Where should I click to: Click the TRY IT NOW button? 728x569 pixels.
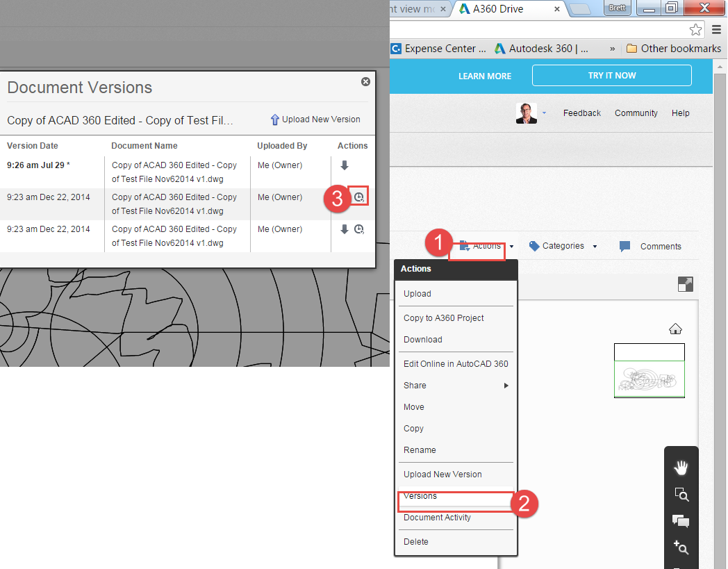pos(611,75)
